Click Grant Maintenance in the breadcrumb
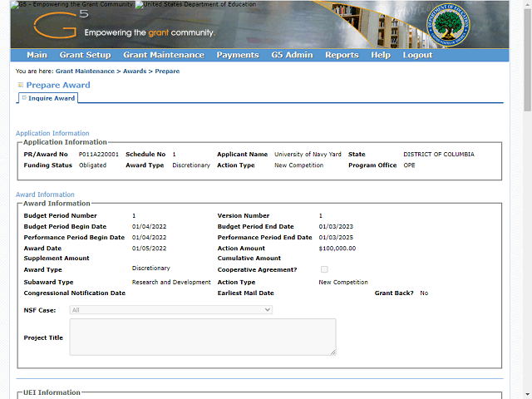This screenshot has height=399, width=532. [x=85, y=71]
